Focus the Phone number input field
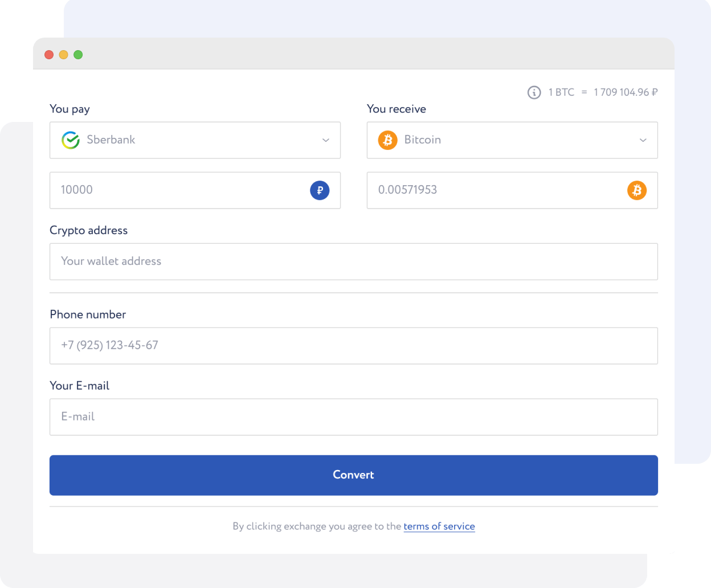 [x=354, y=346]
